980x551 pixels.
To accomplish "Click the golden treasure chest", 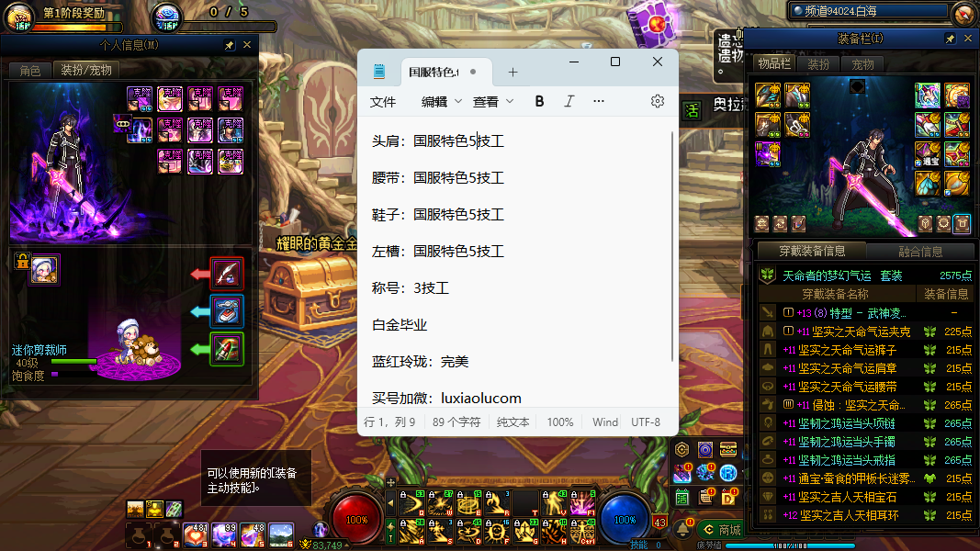I will [x=308, y=291].
